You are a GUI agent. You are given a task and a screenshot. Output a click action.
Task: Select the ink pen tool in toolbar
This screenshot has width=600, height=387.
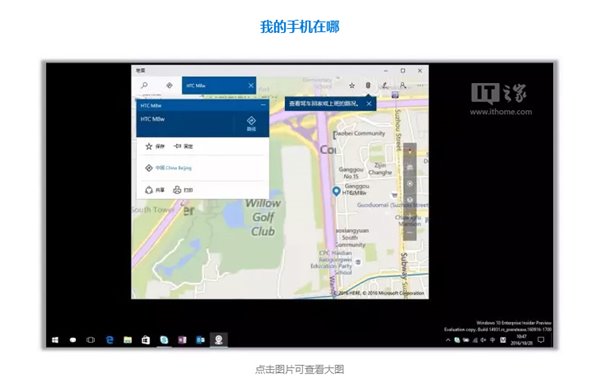(385, 85)
